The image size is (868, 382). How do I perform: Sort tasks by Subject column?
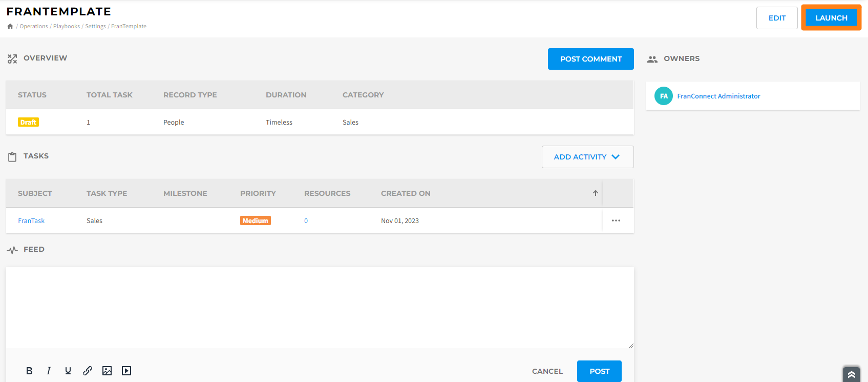[35, 193]
